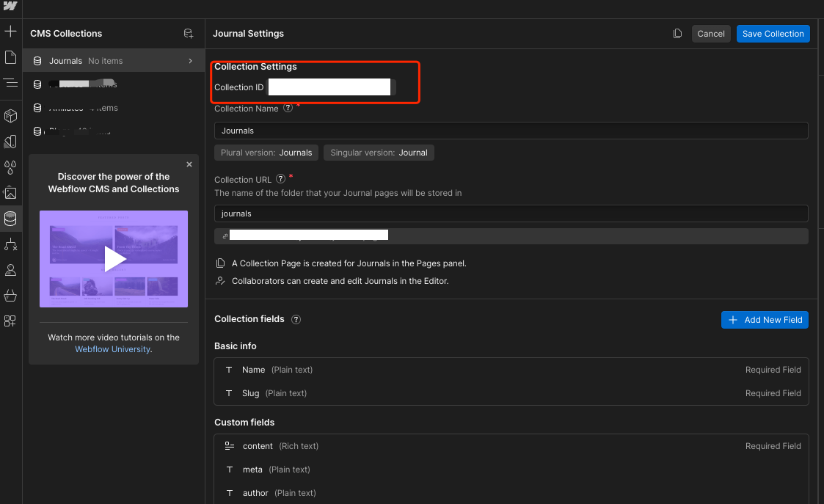Viewport: 824px width, 504px height.
Task: Click help icon beside Collection URL
Action: point(280,179)
